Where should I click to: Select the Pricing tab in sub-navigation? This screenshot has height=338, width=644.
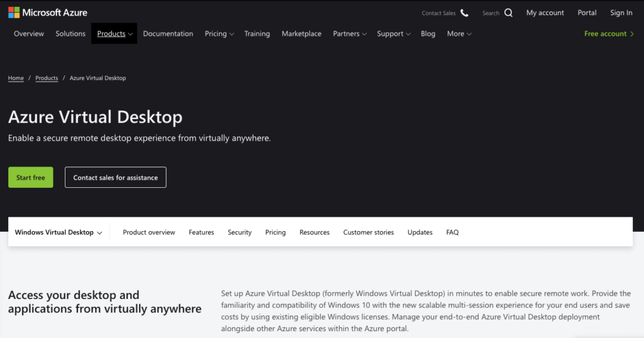pyautogui.click(x=275, y=232)
